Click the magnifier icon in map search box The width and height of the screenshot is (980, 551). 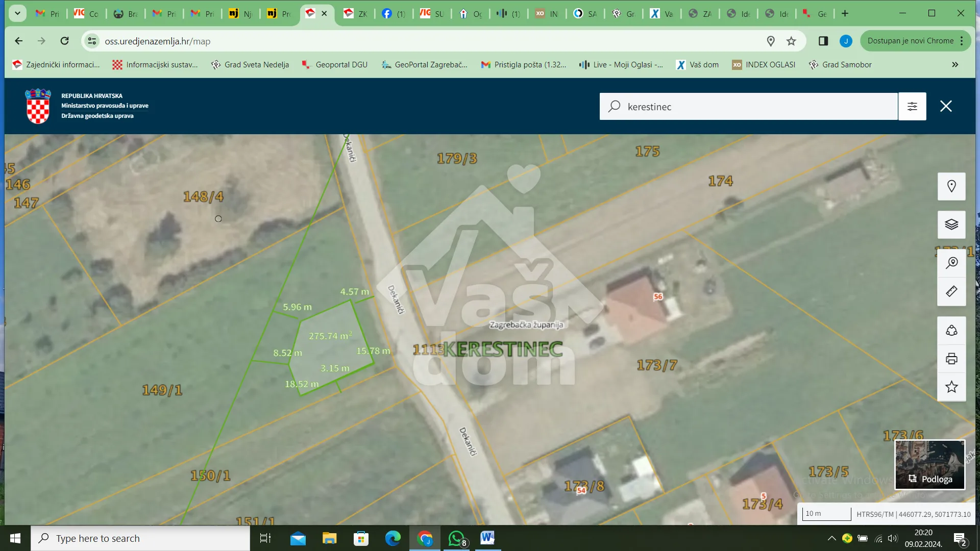tap(615, 106)
